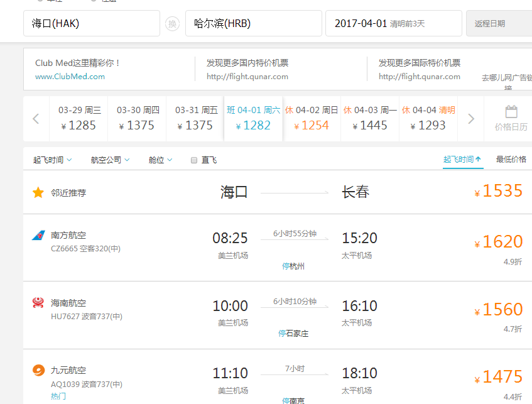Expand the 舱位 cabin filter dropdown
The height and width of the screenshot is (404, 532).
(x=160, y=160)
